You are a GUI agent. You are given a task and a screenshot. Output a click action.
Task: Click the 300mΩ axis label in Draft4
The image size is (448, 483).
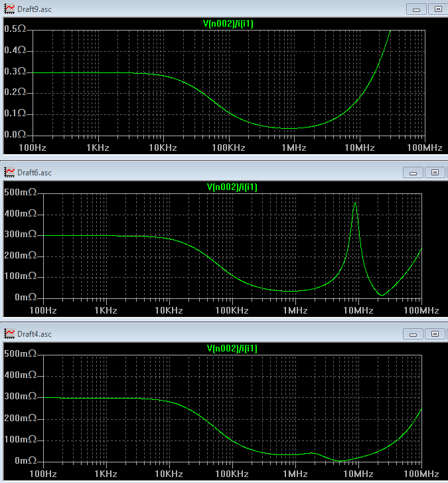coord(21,396)
